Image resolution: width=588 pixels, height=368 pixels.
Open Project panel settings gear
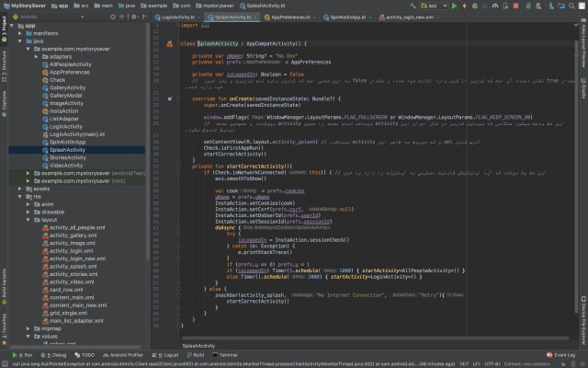[x=133, y=17]
